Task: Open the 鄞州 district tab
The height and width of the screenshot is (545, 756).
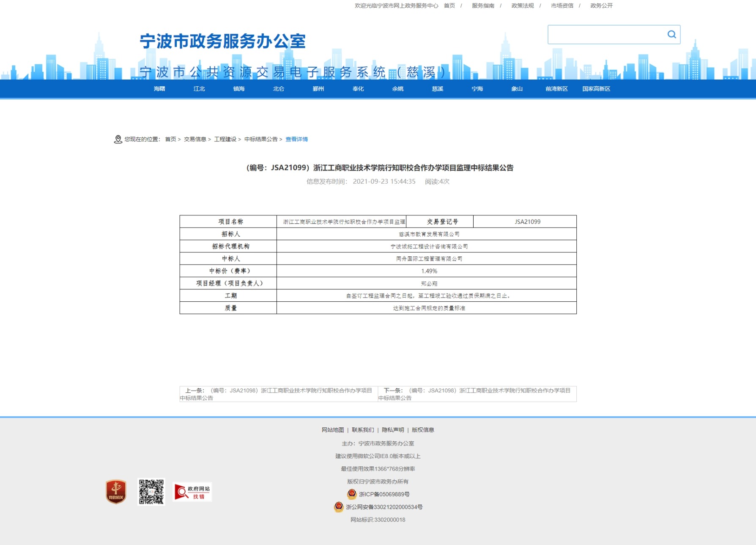Action: point(318,89)
